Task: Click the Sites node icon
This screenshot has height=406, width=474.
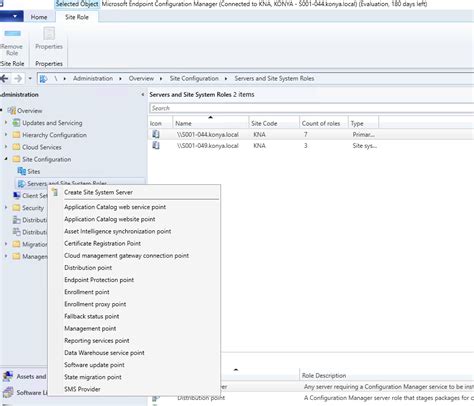Action: coord(22,171)
